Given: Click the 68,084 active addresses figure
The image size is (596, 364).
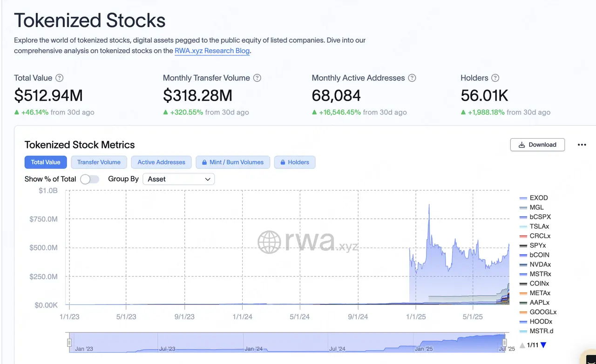Looking at the screenshot, I should pyautogui.click(x=336, y=95).
